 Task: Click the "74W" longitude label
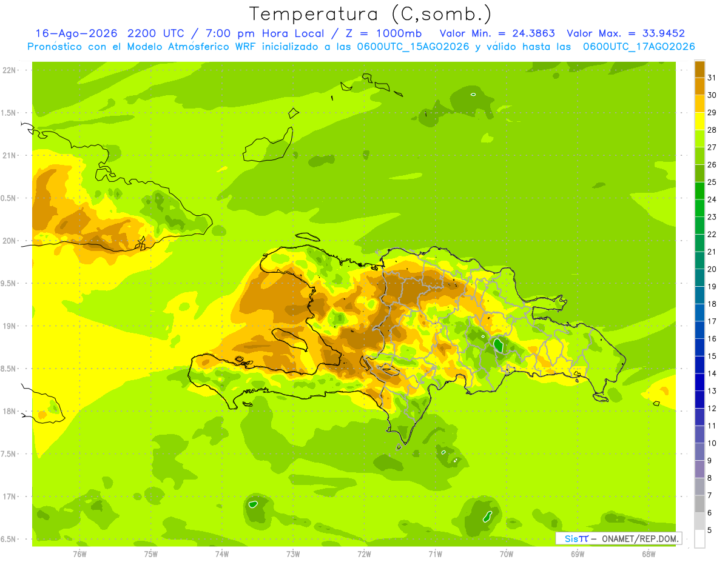[221, 554]
